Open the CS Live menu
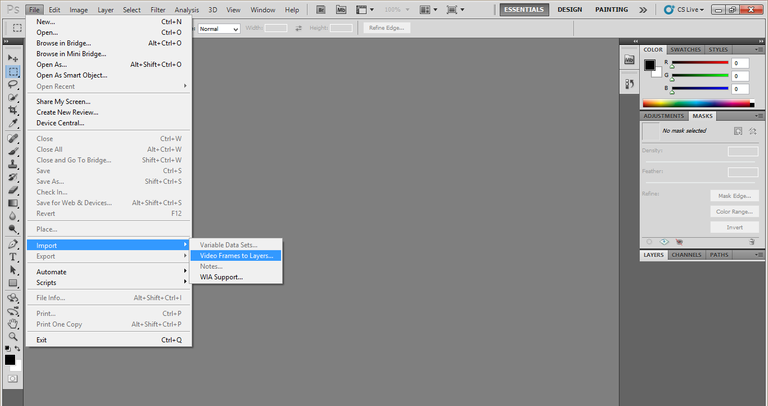The height and width of the screenshot is (406, 768). pos(684,9)
